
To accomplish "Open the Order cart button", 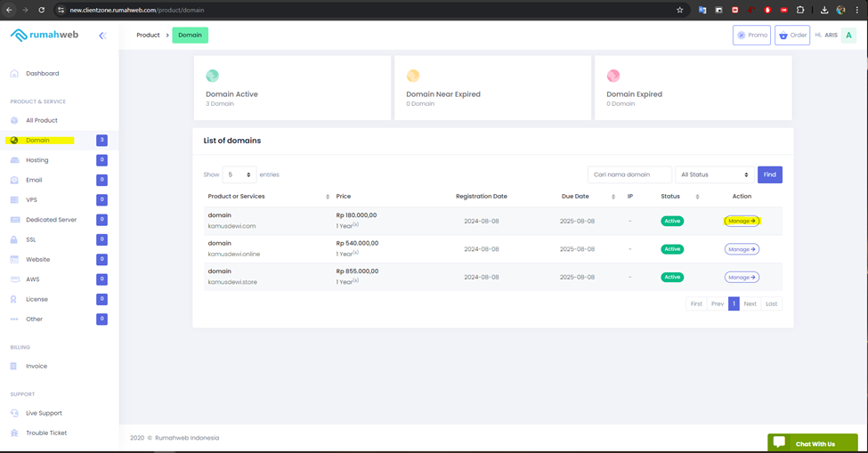I will coord(792,36).
